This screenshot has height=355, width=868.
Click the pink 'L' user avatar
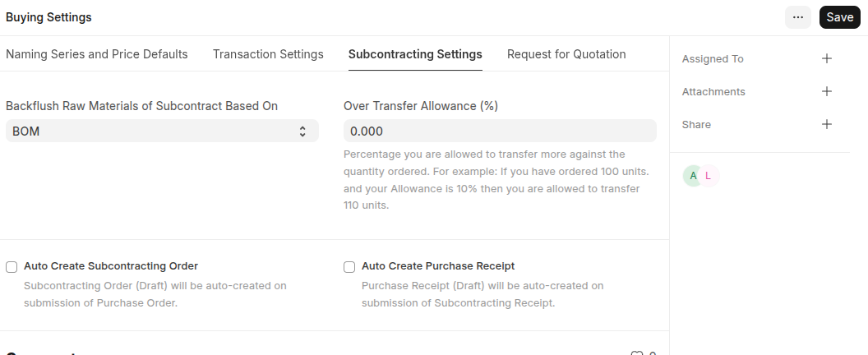coord(708,176)
